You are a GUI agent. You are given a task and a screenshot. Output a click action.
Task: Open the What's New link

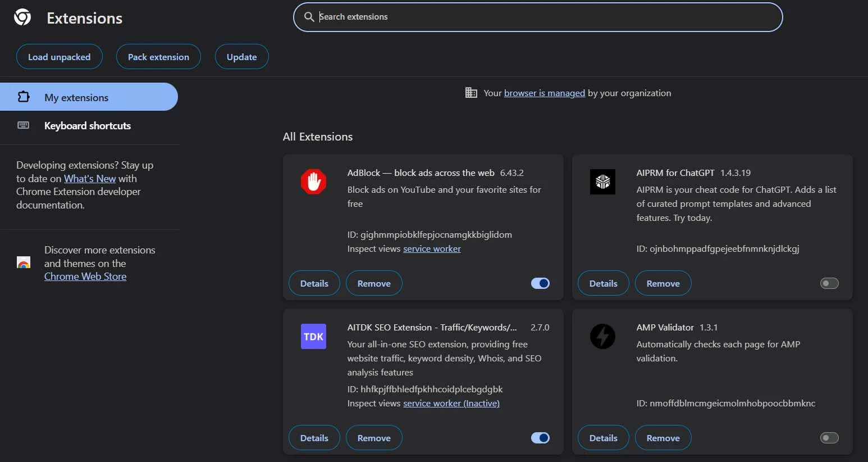click(90, 178)
